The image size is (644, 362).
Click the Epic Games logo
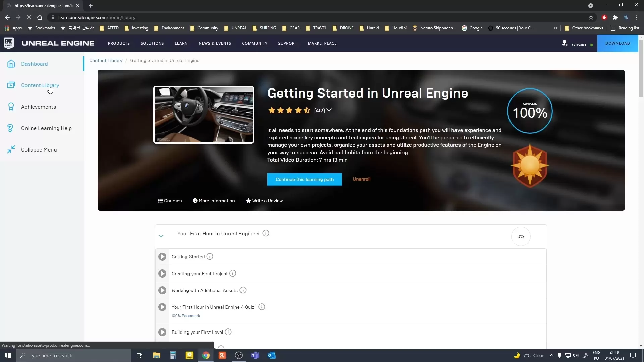[x=9, y=43]
